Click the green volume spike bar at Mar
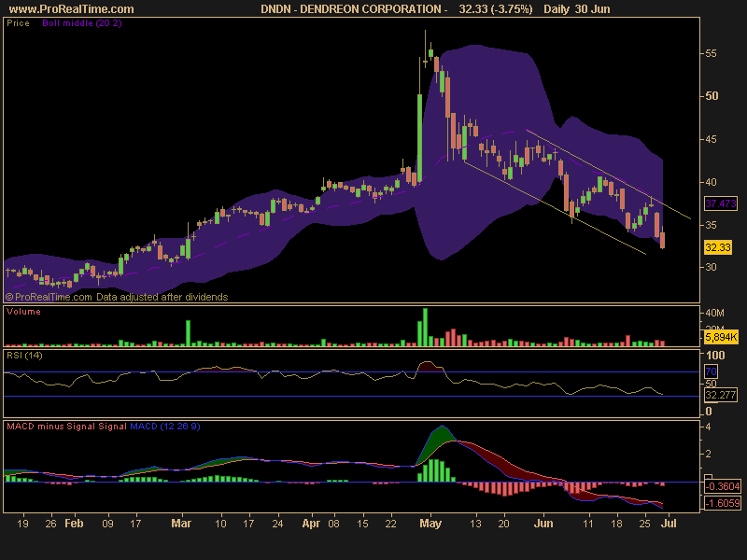This screenshot has width=747, height=560. pyautogui.click(x=189, y=333)
